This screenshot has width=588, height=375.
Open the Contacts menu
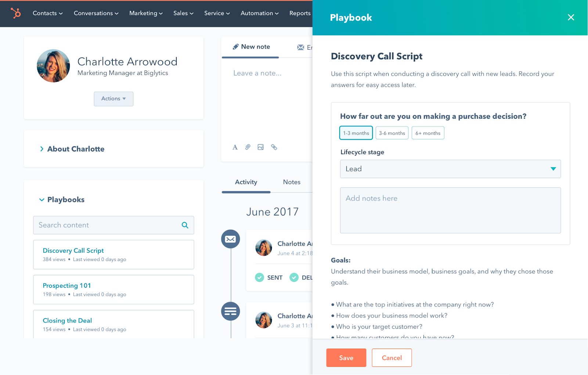click(48, 13)
